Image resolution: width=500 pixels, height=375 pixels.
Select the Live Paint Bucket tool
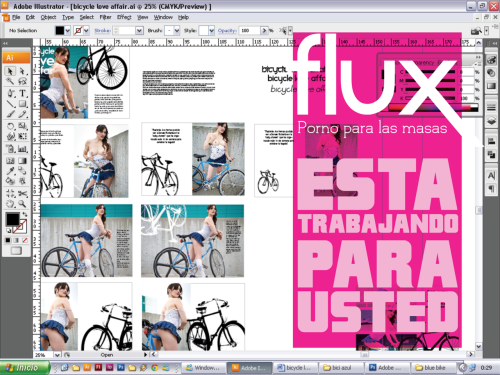pos(10,181)
